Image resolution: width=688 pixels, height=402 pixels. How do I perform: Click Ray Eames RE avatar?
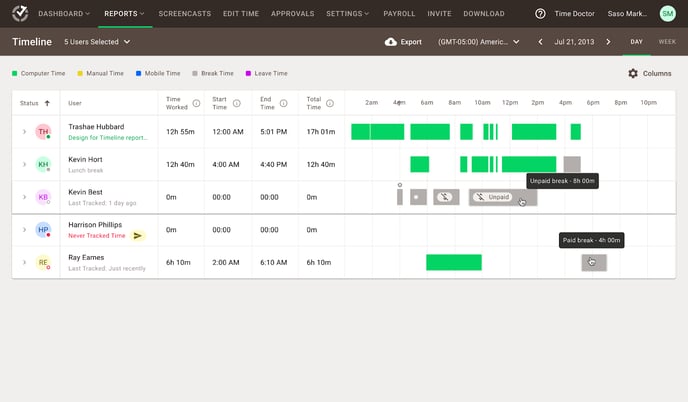43,262
